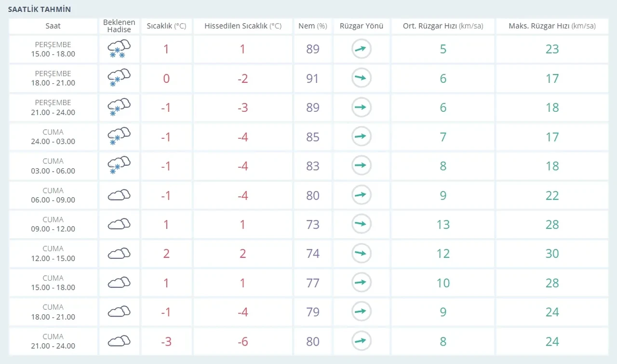The image size is (617, 364).
Task: Click wind direction arrow for Cuma 18.00 - 21.00
Action: coord(361,312)
